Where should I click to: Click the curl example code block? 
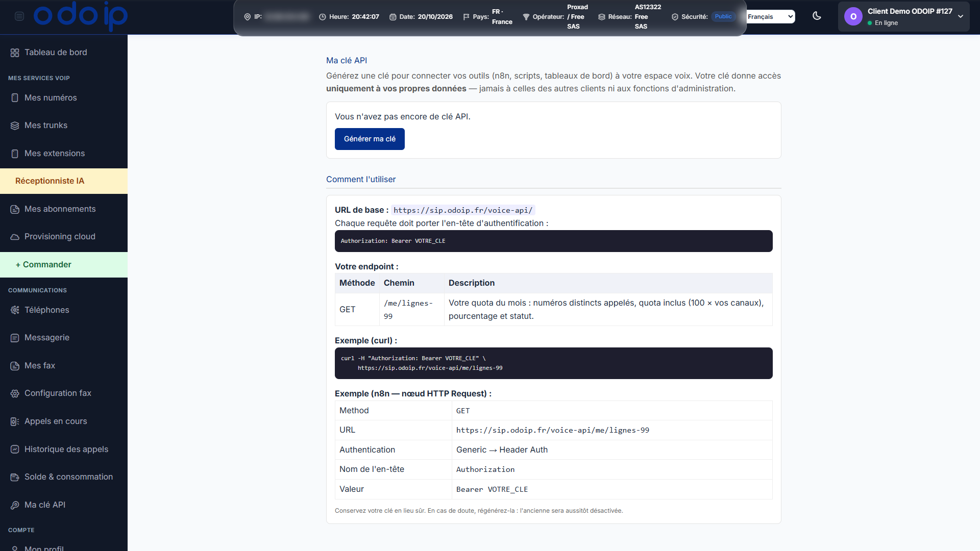pyautogui.click(x=553, y=363)
